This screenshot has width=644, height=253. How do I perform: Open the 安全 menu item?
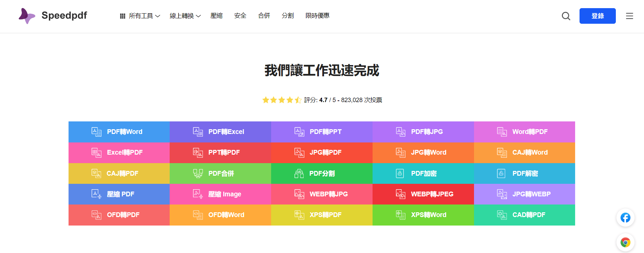240,16
